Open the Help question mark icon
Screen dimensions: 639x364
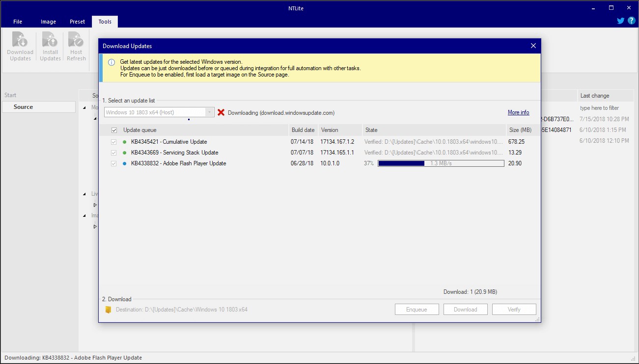coord(632,21)
